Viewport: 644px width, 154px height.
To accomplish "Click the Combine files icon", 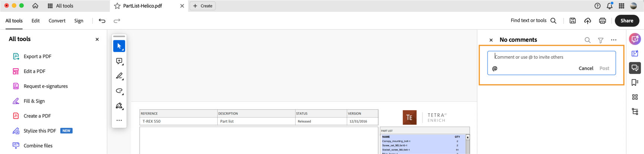I will click(x=16, y=145).
